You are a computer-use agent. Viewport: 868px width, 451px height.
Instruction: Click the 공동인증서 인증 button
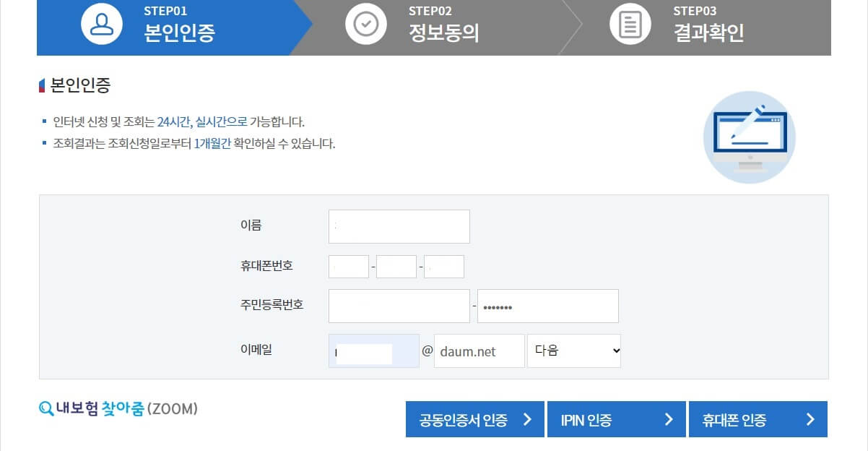(474, 418)
